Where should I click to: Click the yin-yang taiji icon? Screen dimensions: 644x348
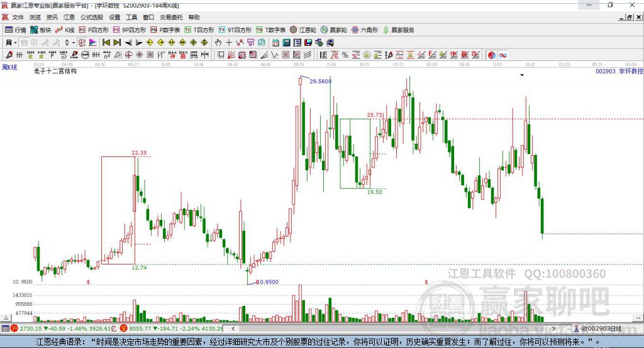pyautogui.click(x=492, y=55)
